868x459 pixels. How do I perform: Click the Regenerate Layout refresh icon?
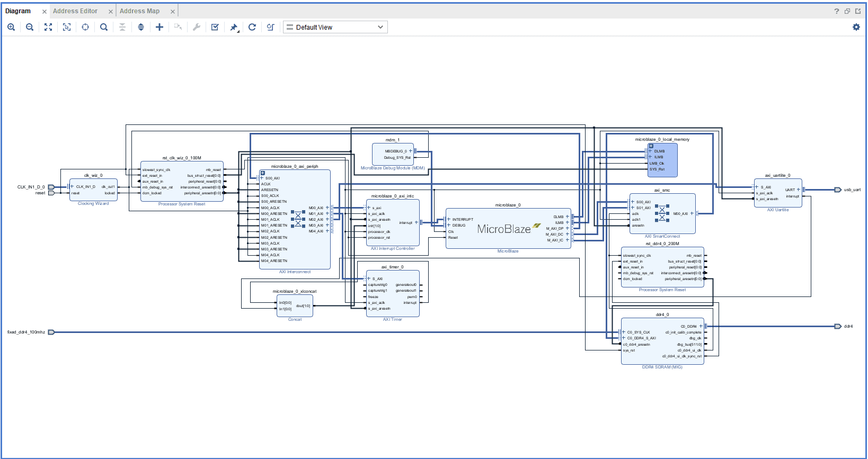[x=252, y=27]
